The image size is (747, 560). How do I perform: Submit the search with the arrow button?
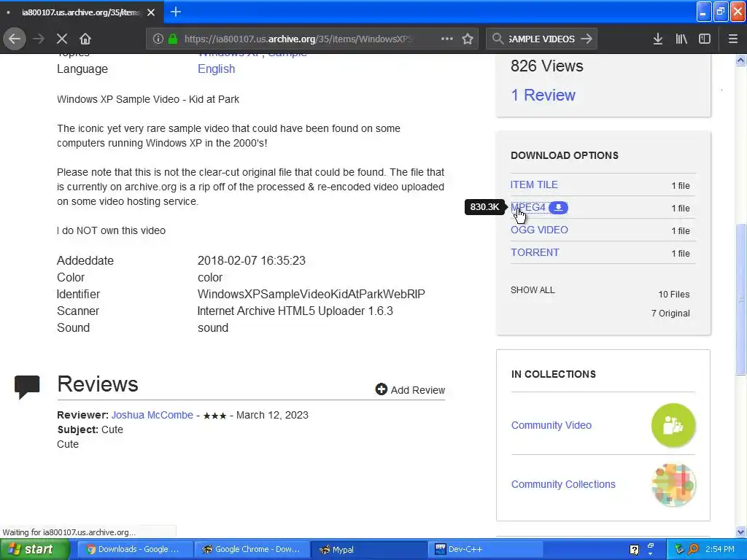click(x=587, y=39)
